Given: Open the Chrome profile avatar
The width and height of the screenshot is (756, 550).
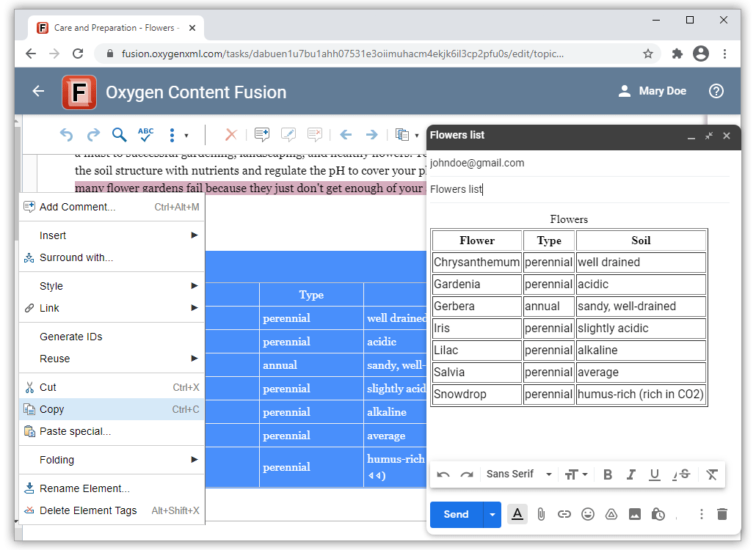Looking at the screenshot, I should (x=700, y=54).
